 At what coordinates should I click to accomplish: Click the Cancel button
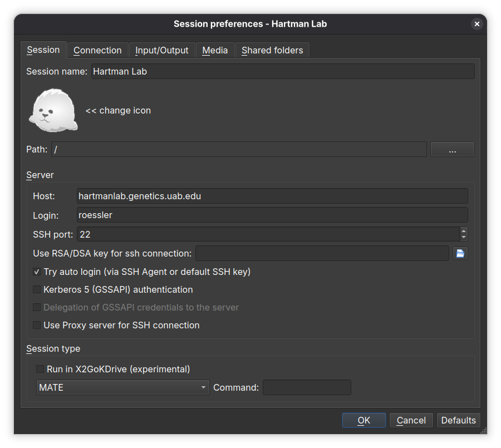click(411, 420)
